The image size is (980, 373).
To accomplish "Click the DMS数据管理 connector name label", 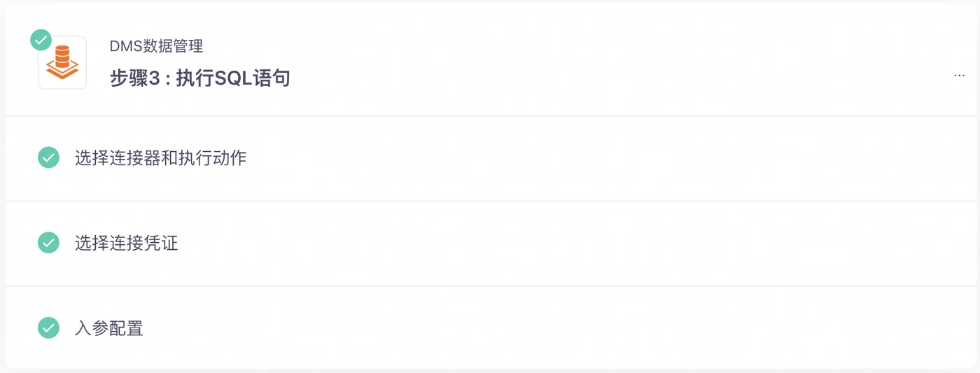I will (x=156, y=47).
